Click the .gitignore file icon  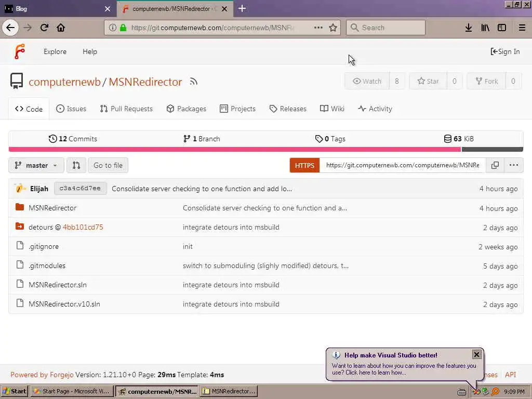20,245
